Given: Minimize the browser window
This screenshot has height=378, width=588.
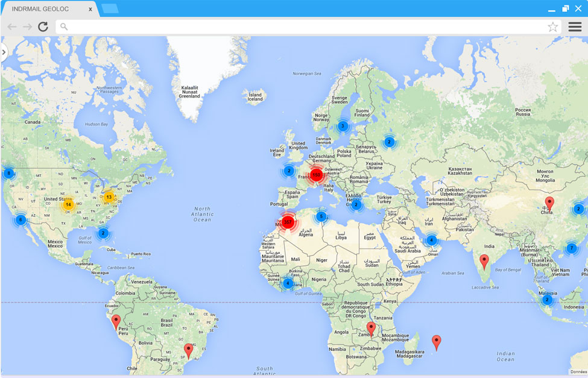Looking at the screenshot, I should [552, 10].
